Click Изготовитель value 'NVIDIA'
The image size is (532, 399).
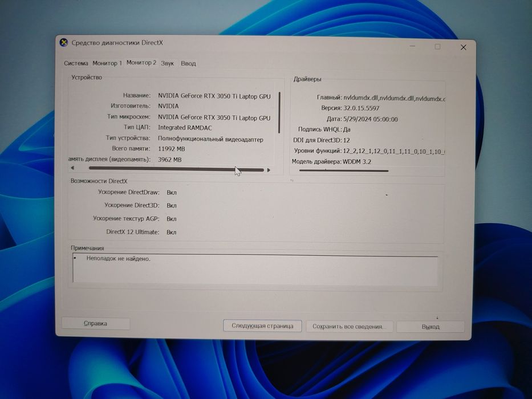click(x=168, y=106)
